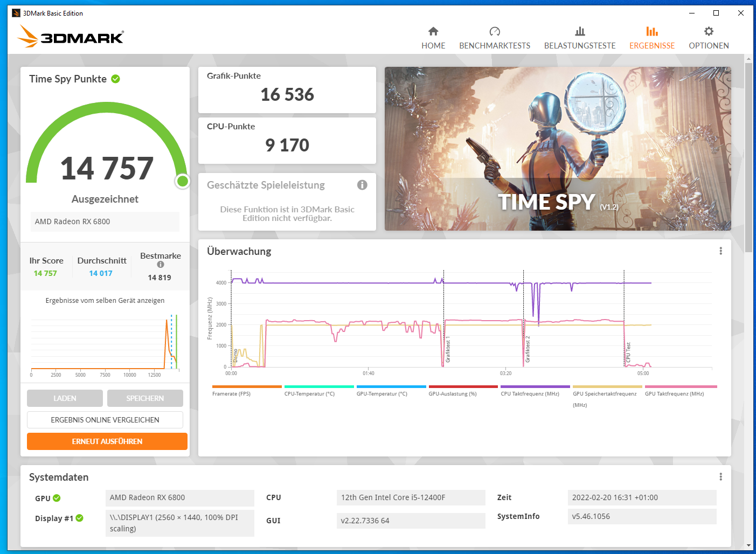Click the Ergebnisse orange chart icon
The height and width of the screenshot is (554, 756).
point(652,31)
